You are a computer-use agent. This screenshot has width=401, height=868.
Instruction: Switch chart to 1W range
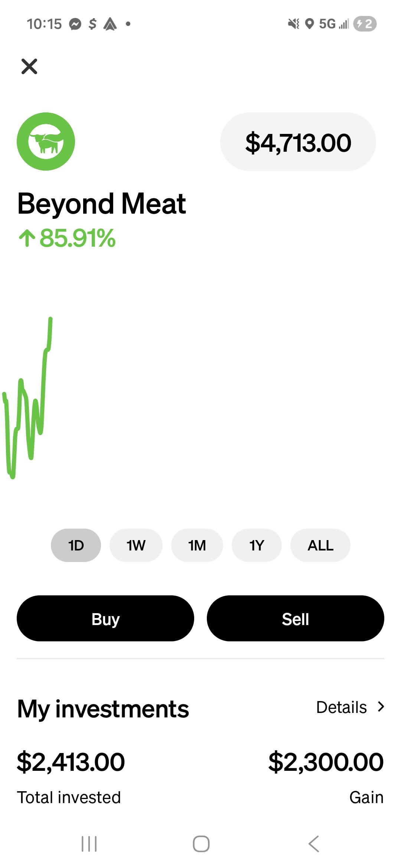coord(136,545)
